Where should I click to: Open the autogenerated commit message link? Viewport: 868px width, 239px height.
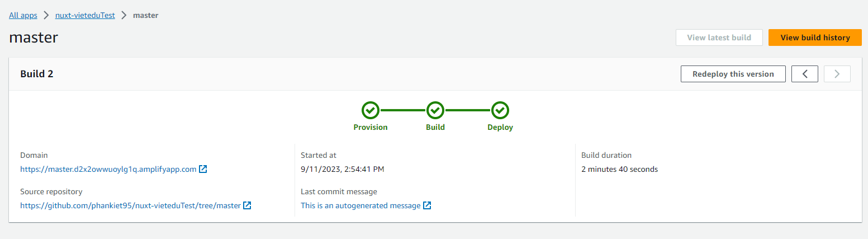pyautogui.click(x=361, y=205)
